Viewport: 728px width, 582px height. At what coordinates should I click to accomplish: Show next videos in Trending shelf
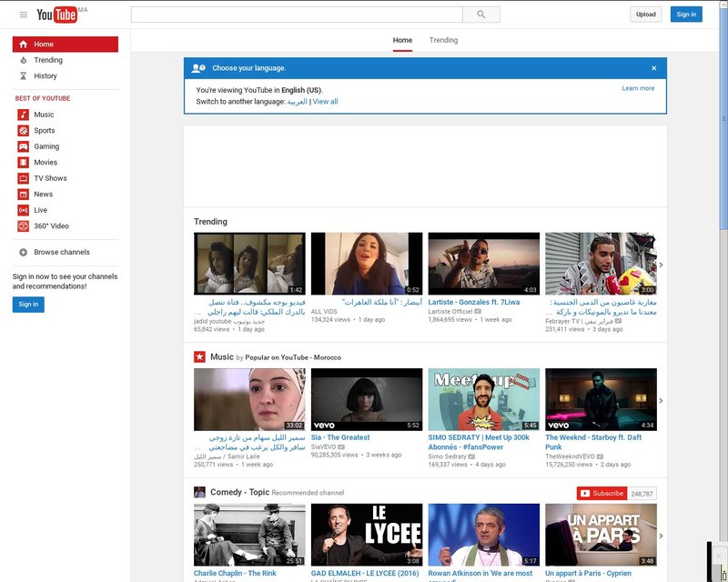tap(661, 265)
